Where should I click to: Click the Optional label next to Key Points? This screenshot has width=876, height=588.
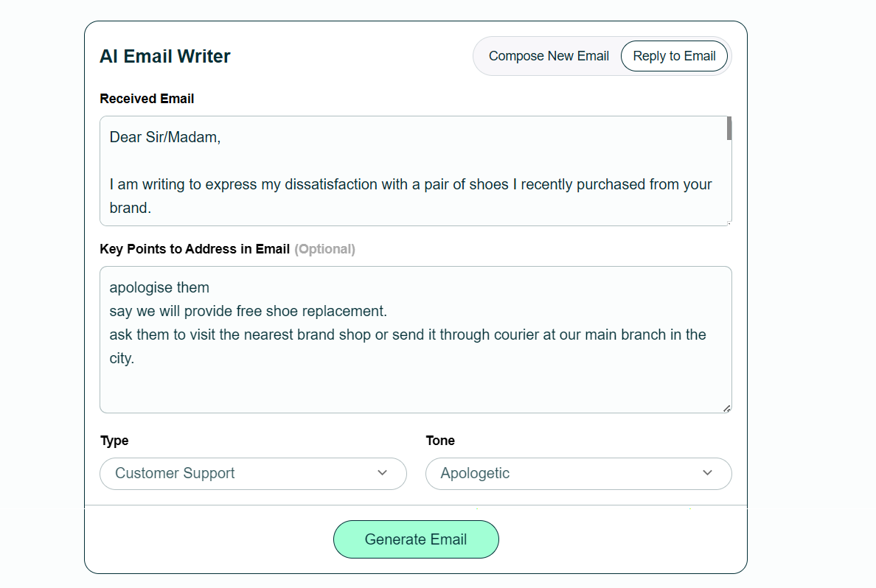tap(325, 249)
